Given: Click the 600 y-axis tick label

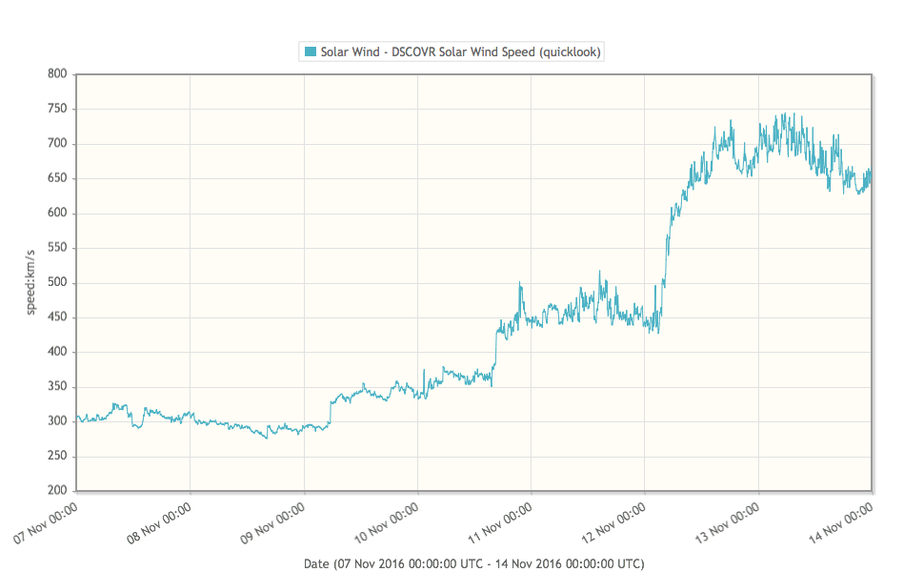Looking at the screenshot, I should click(x=57, y=214).
